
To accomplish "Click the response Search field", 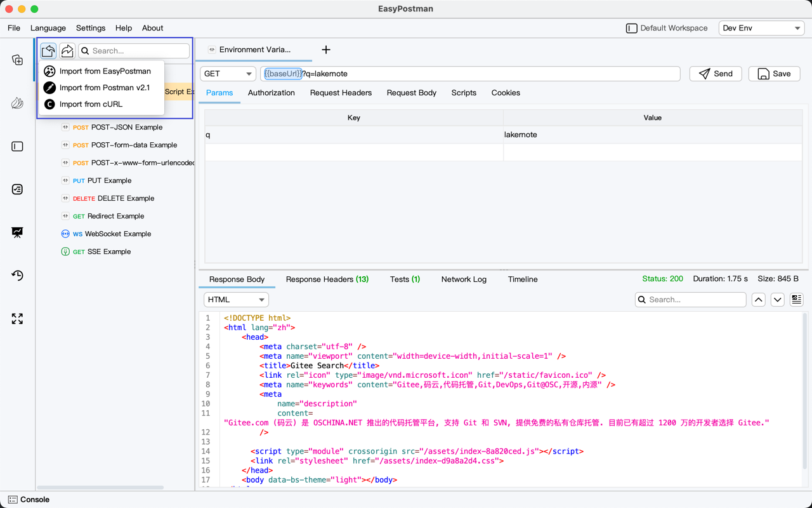I will [691, 300].
